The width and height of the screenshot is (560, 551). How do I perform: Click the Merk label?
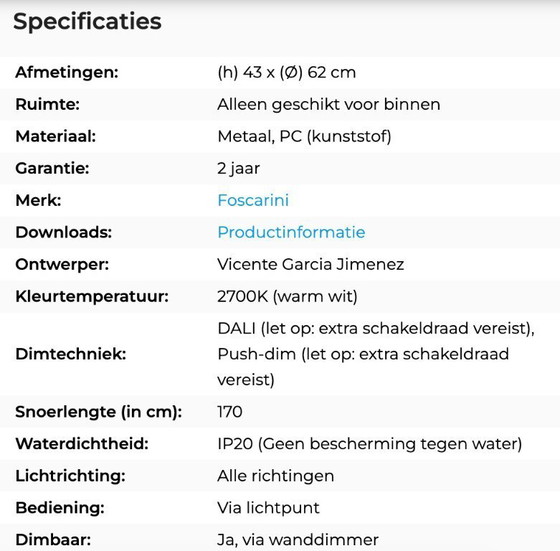[x=38, y=200]
